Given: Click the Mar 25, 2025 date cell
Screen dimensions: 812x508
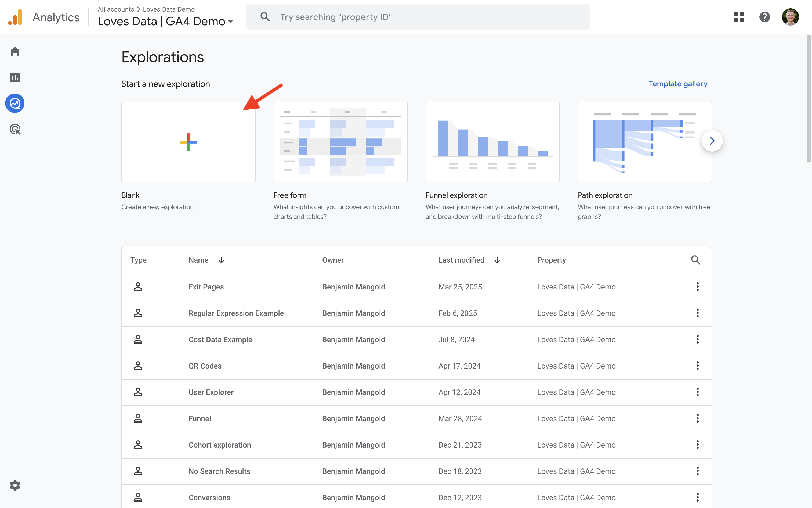Looking at the screenshot, I should tap(460, 287).
